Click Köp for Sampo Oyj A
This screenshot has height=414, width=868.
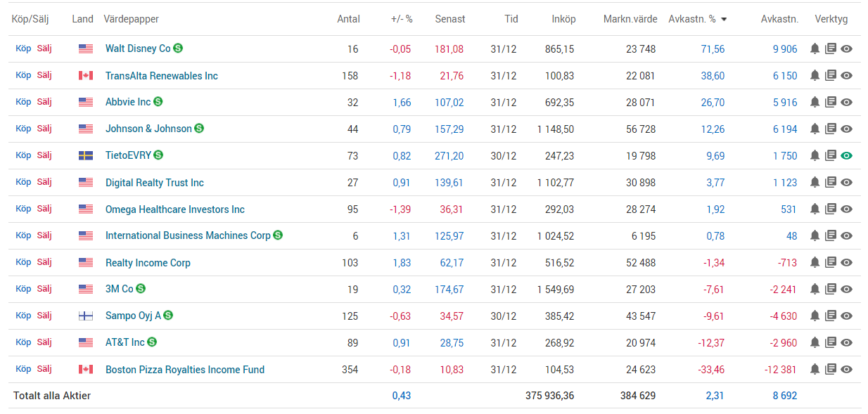coord(23,315)
